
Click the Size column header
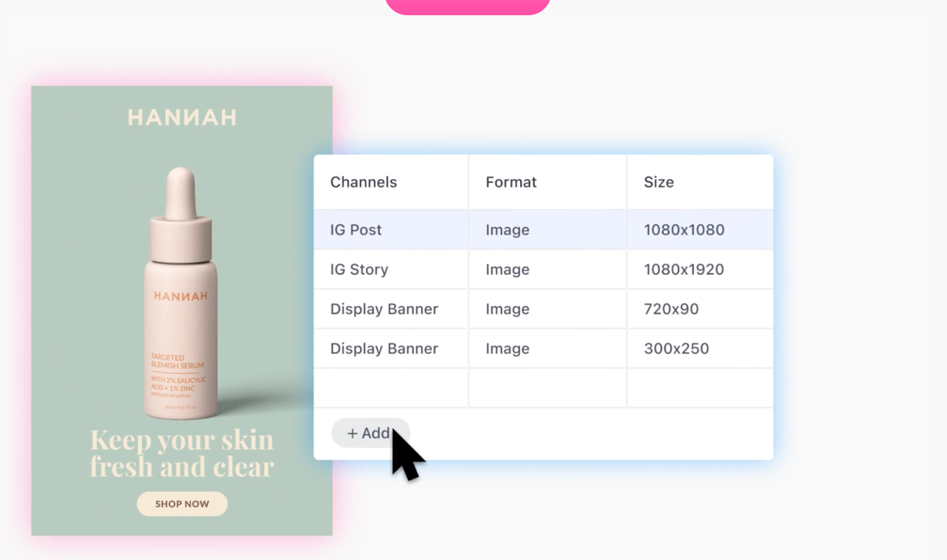659,182
